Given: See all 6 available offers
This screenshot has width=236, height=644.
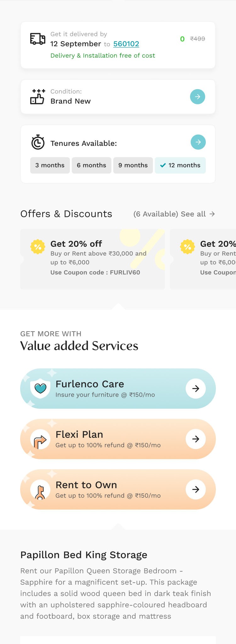Looking at the screenshot, I should 174,214.
